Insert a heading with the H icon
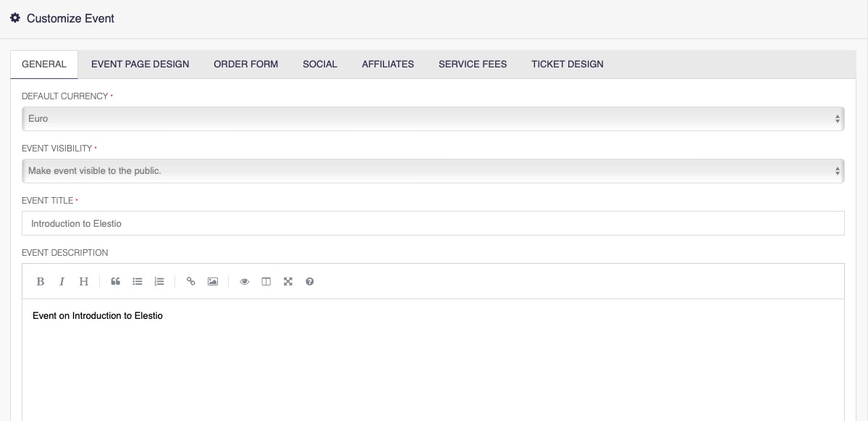Image resolution: width=868 pixels, height=421 pixels. 84,282
